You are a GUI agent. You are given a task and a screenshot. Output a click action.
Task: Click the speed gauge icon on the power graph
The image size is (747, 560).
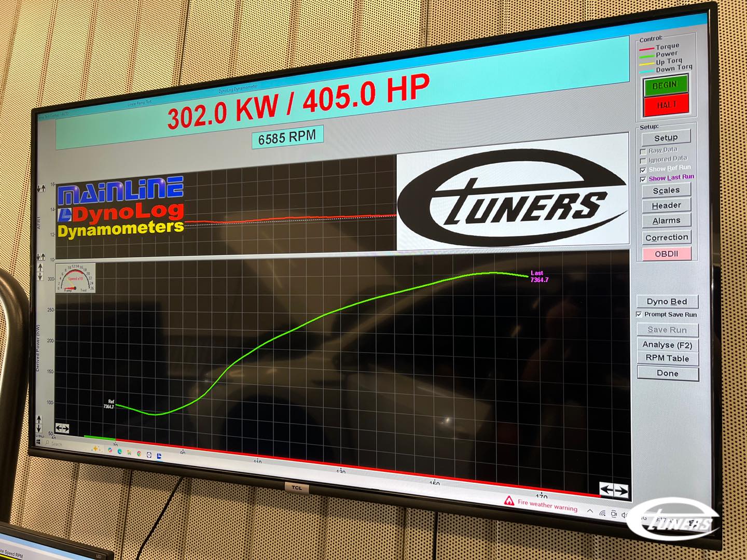[x=76, y=278]
